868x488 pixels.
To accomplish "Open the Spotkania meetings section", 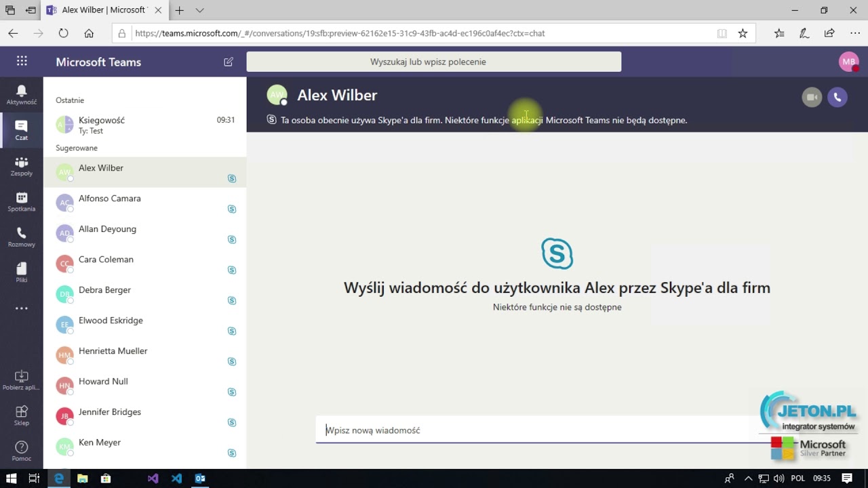I will 22,201.
